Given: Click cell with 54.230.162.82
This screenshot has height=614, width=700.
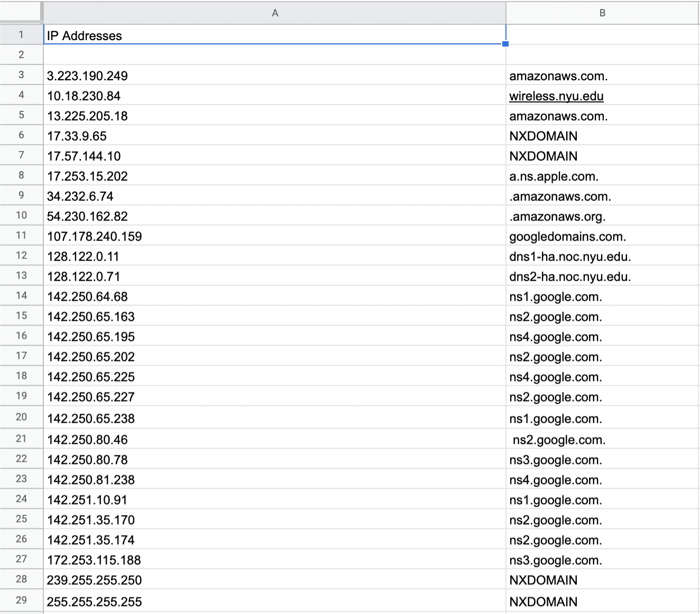Looking at the screenshot, I should pyautogui.click(x=274, y=216).
